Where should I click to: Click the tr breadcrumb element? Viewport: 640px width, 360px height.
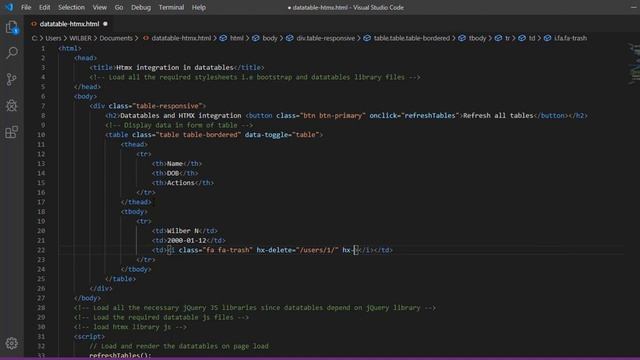tap(507, 38)
